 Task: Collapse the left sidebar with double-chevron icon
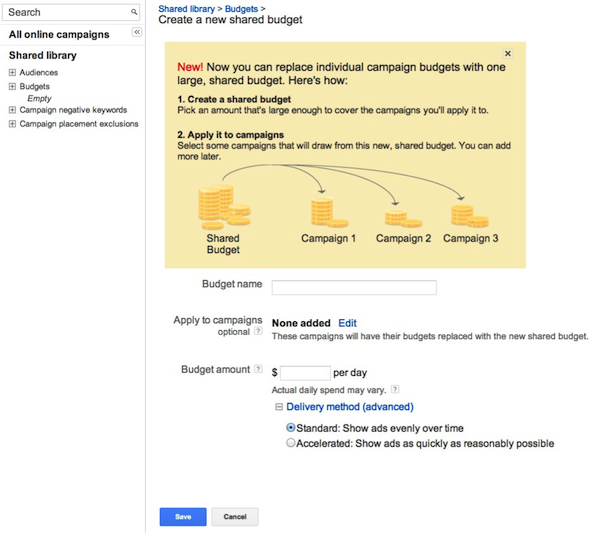pyautogui.click(x=137, y=32)
